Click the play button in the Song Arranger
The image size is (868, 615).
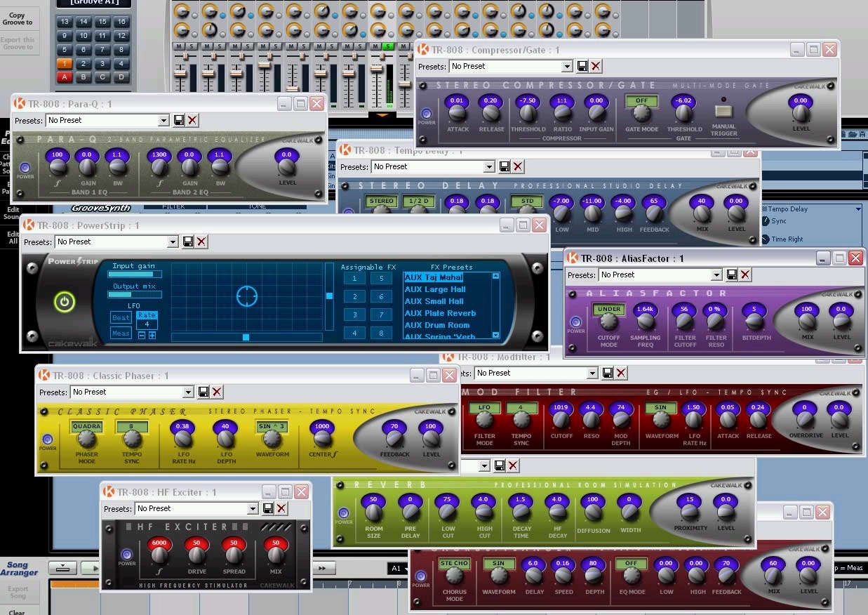(90, 568)
